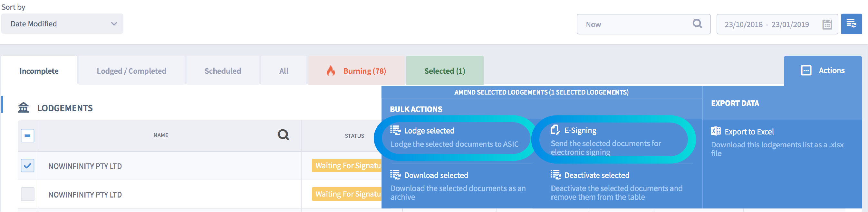Screen dimensions: 868x212
Task: Click the LODGEMENTS section title
Action: click(x=65, y=108)
